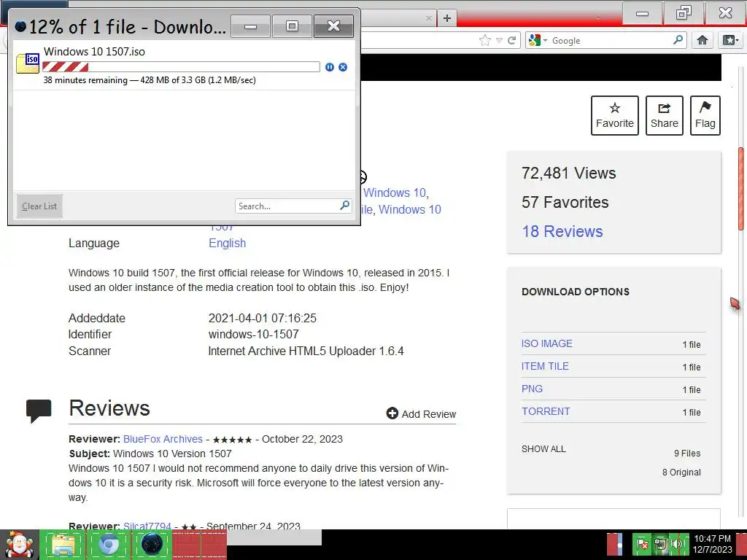Bookmark page with the star icon
747x560 pixels.
485,41
